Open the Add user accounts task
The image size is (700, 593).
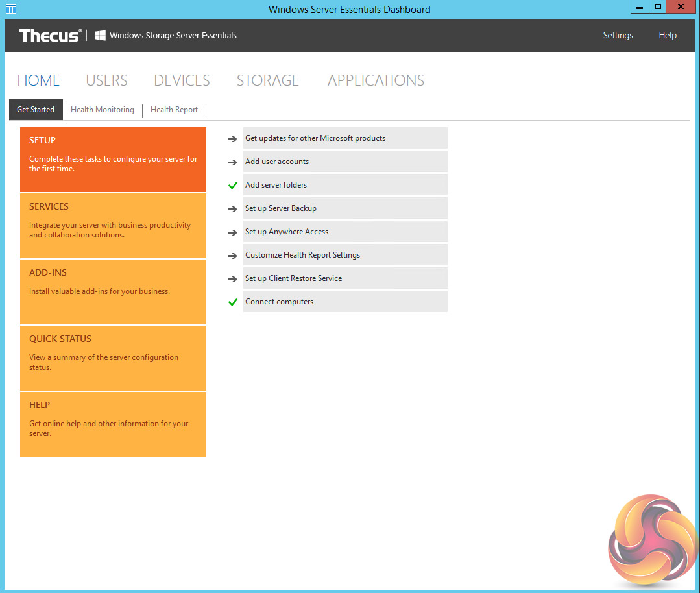345,161
